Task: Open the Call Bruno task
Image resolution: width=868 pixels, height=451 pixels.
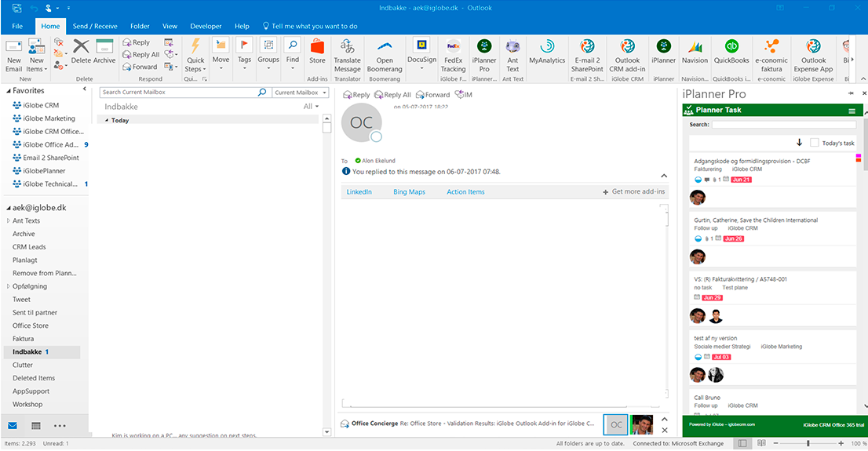Action: [x=707, y=398]
